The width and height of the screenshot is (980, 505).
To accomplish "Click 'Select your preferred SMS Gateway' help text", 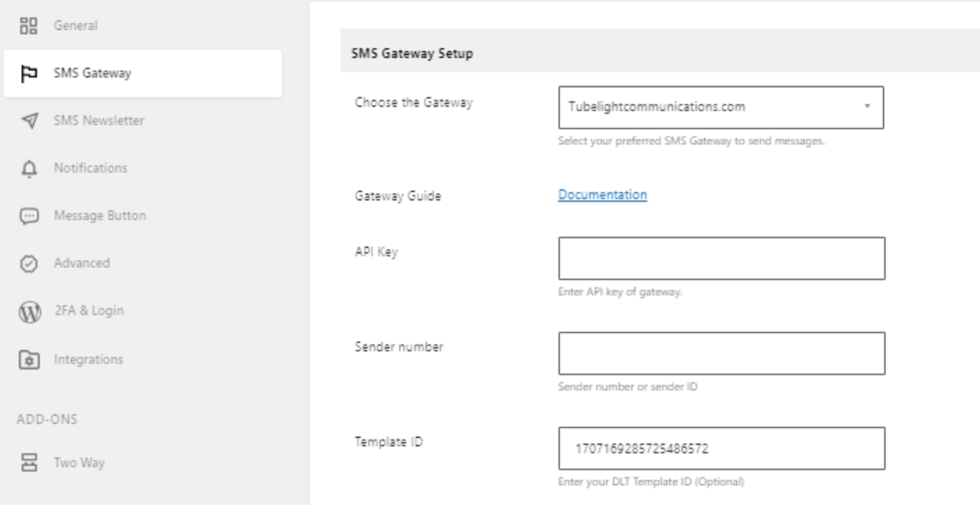I will tap(691, 141).
